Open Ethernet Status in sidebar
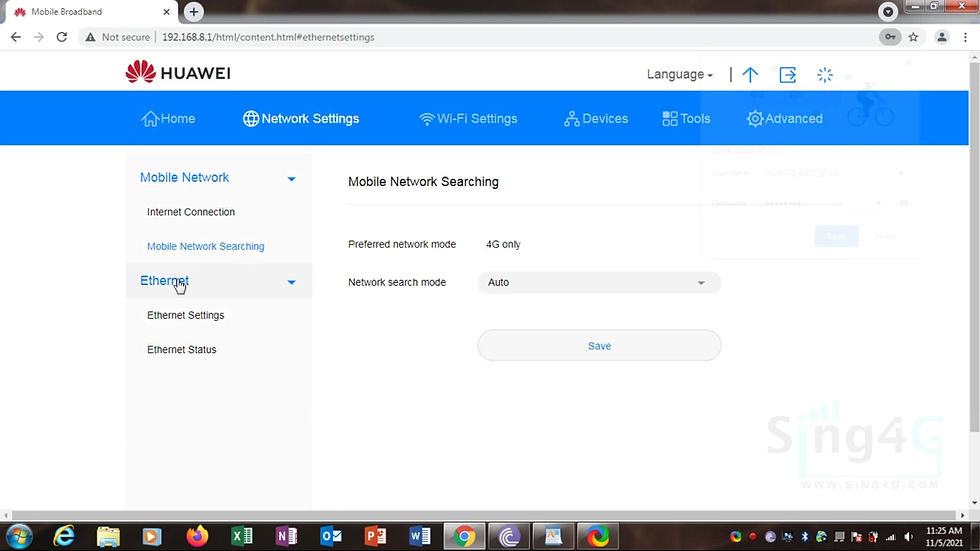This screenshot has height=551, width=980. click(181, 349)
